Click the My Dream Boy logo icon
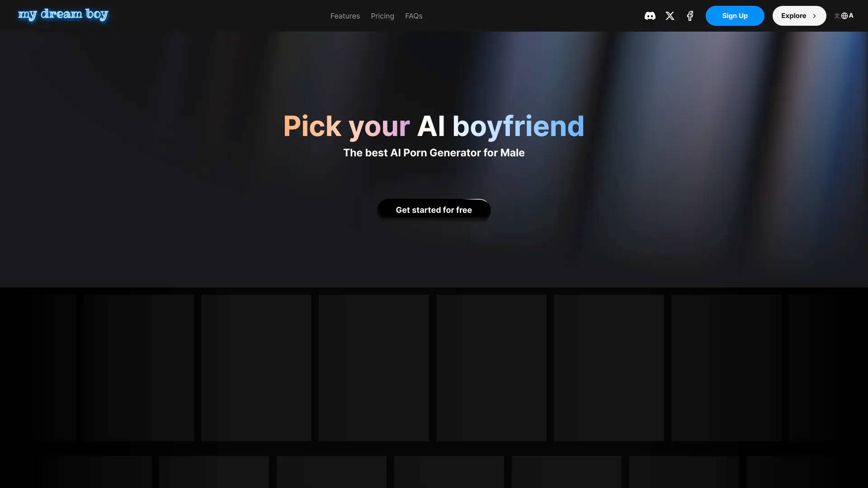This screenshot has height=488, width=868. (62, 14)
